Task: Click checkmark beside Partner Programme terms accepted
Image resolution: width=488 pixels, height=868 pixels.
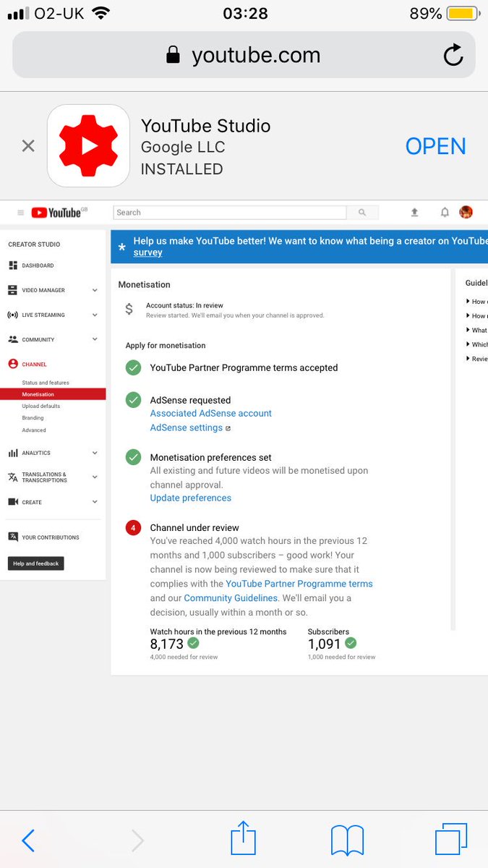Action: pyautogui.click(x=133, y=367)
